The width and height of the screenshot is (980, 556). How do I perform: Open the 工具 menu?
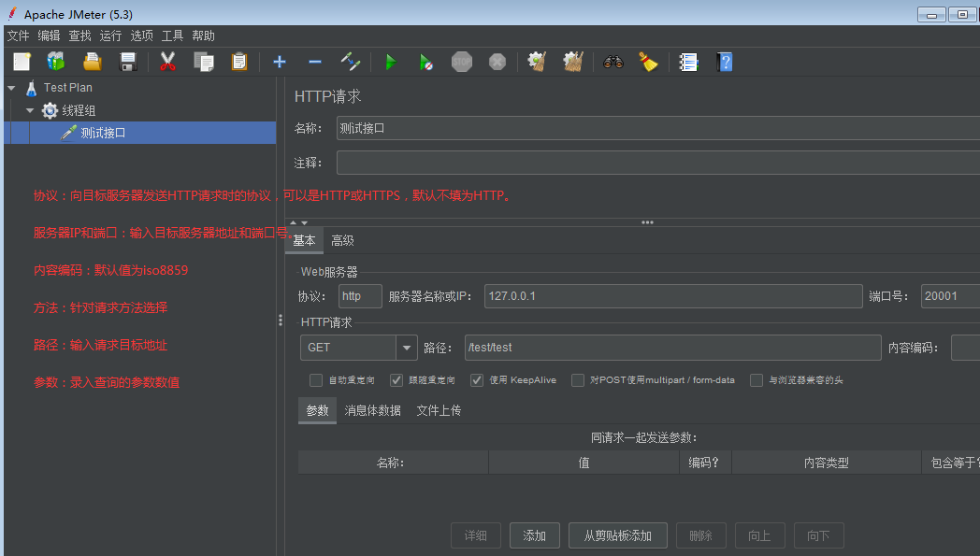(x=172, y=36)
